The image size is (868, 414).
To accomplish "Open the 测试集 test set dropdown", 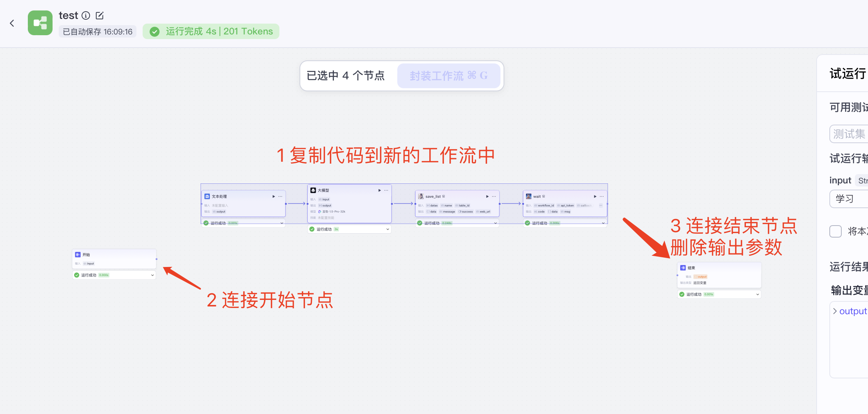I will coord(849,134).
